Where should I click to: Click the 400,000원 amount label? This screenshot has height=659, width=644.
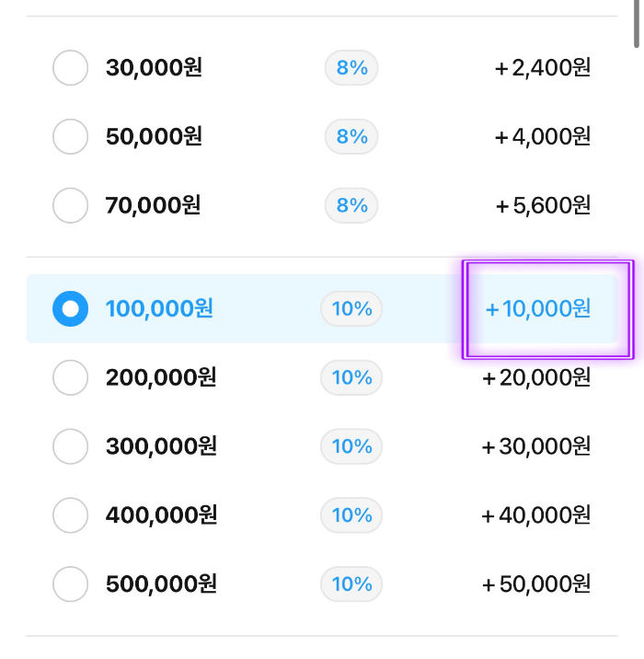tap(161, 515)
